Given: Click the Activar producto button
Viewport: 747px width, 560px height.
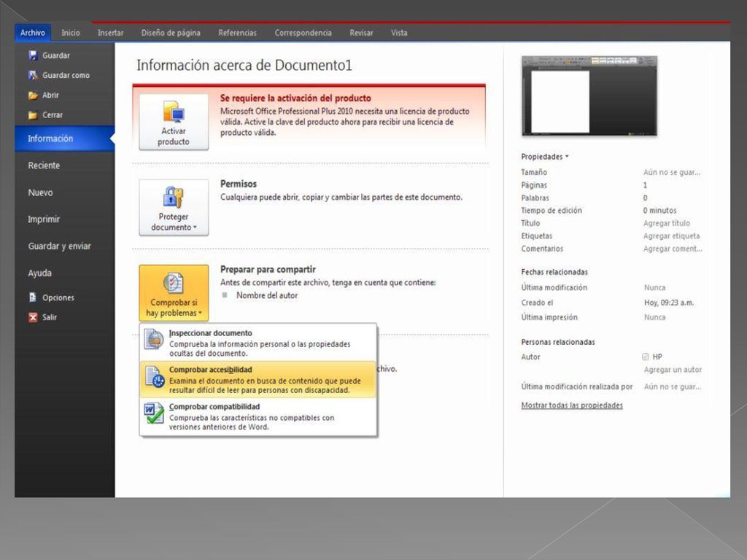Looking at the screenshot, I should click(x=174, y=122).
